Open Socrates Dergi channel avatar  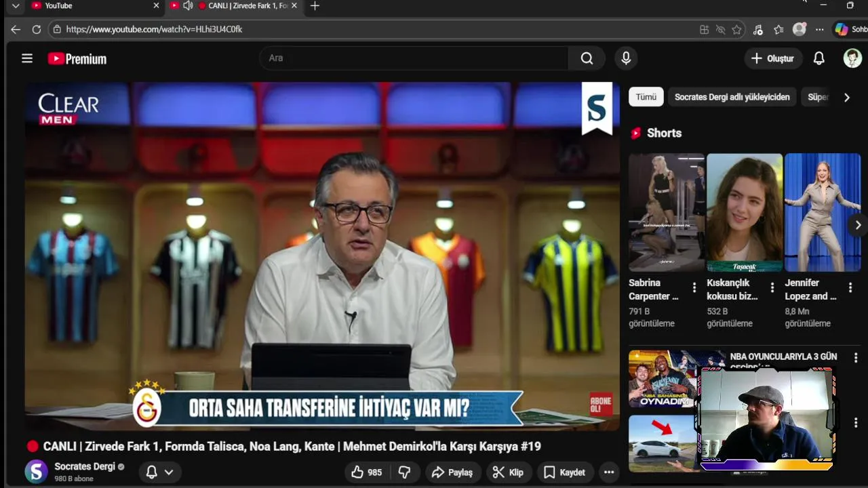[x=36, y=471]
